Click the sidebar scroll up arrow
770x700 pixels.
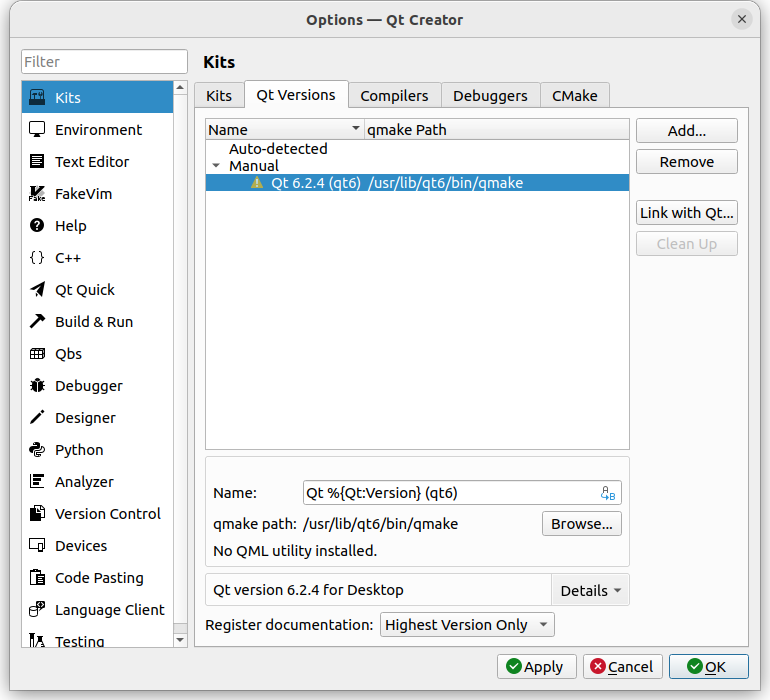tap(180, 88)
